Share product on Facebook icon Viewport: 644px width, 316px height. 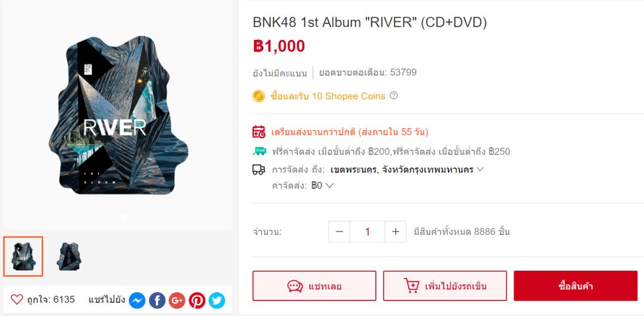coord(157,300)
